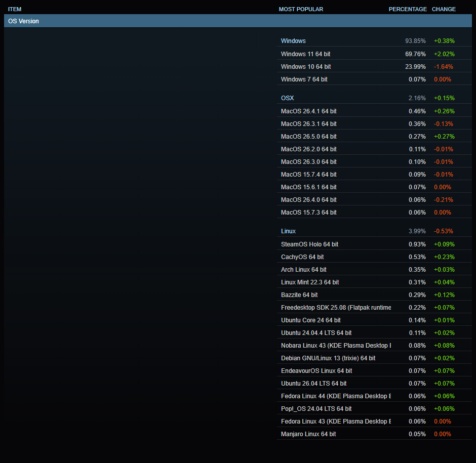This screenshot has width=476, height=463.
Task: Select the Manjaro Linux 64 bit row
Action: click(374, 434)
